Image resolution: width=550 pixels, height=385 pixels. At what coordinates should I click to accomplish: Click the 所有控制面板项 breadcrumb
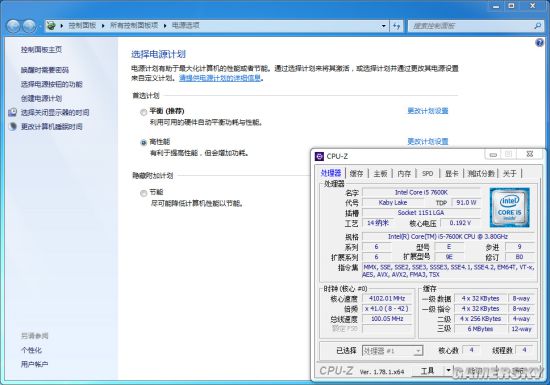click(134, 26)
